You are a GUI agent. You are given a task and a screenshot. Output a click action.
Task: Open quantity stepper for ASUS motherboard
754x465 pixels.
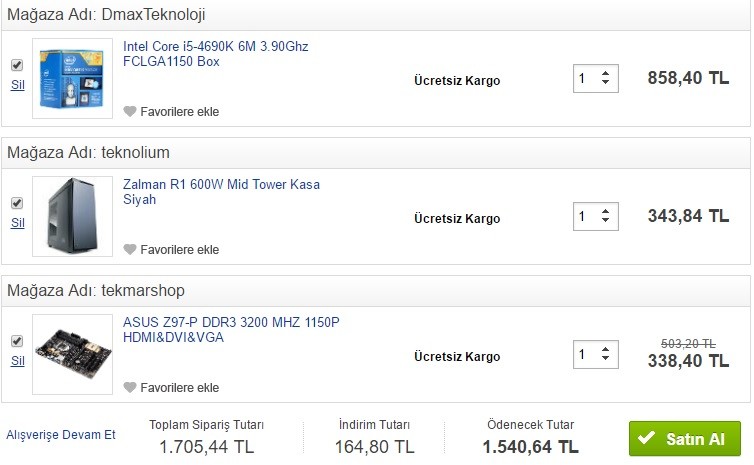596,354
